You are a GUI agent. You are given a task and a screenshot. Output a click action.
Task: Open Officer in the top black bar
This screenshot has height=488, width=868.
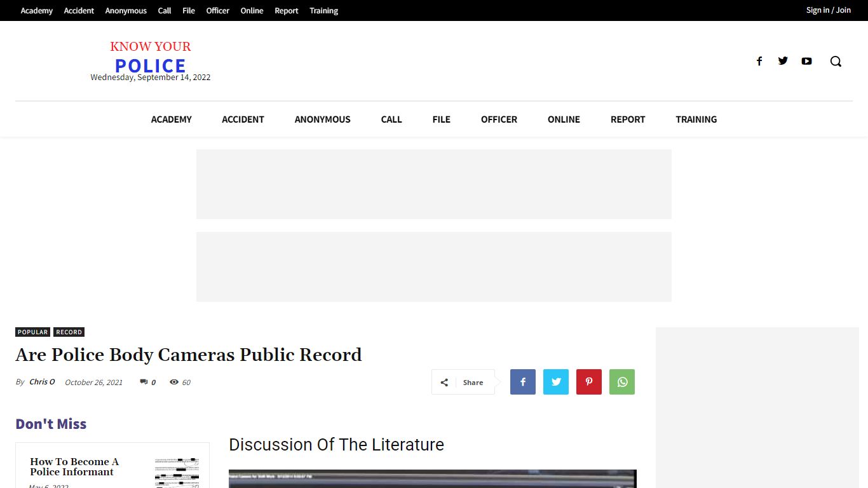(217, 11)
